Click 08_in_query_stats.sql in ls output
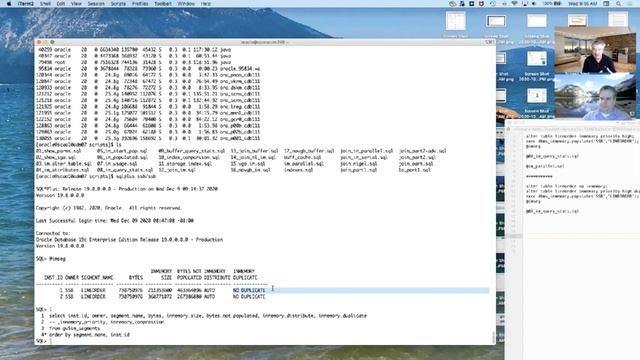The height and width of the screenshot is (360, 640). 125,170
